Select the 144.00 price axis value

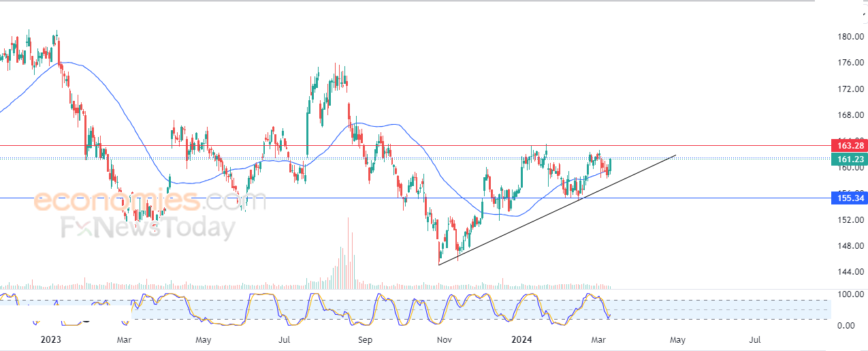point(852,271)
